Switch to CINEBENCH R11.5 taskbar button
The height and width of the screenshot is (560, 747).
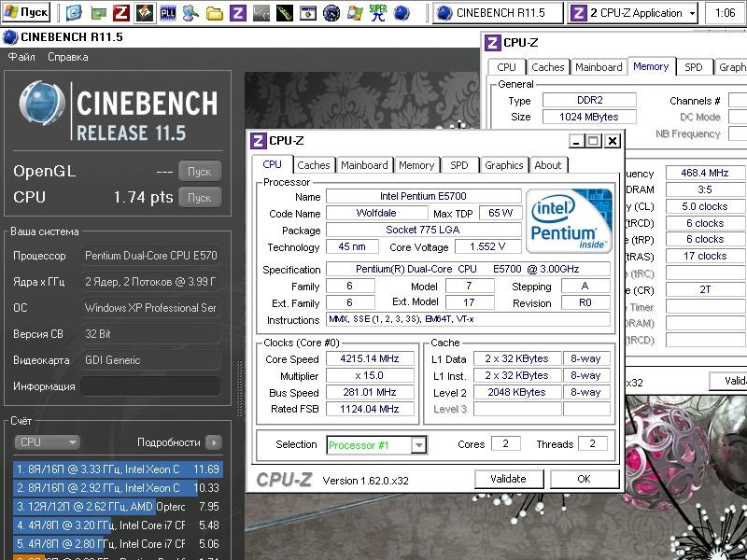(x=498, y=13)
